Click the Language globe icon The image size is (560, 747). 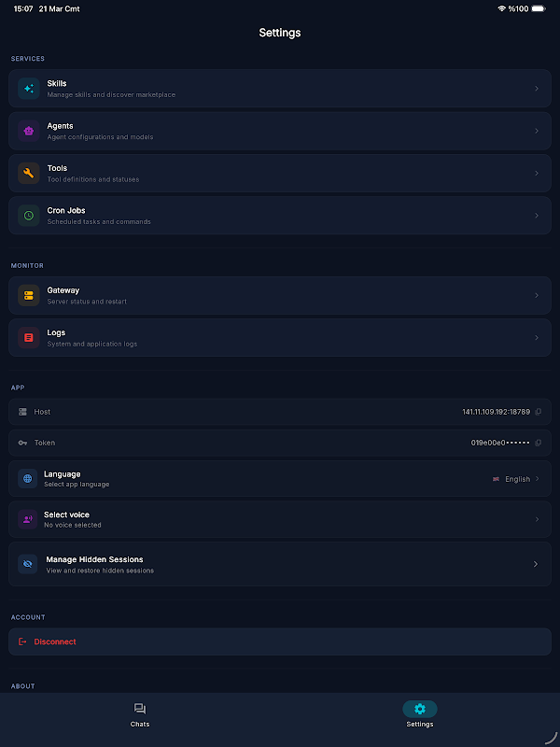(28, 479)
